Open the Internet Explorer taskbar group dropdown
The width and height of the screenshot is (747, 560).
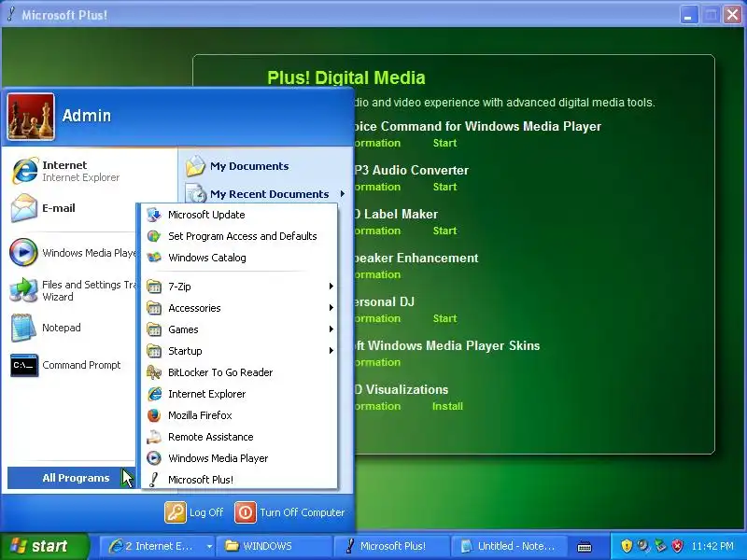pyautogui.click(x=209, y=546)
